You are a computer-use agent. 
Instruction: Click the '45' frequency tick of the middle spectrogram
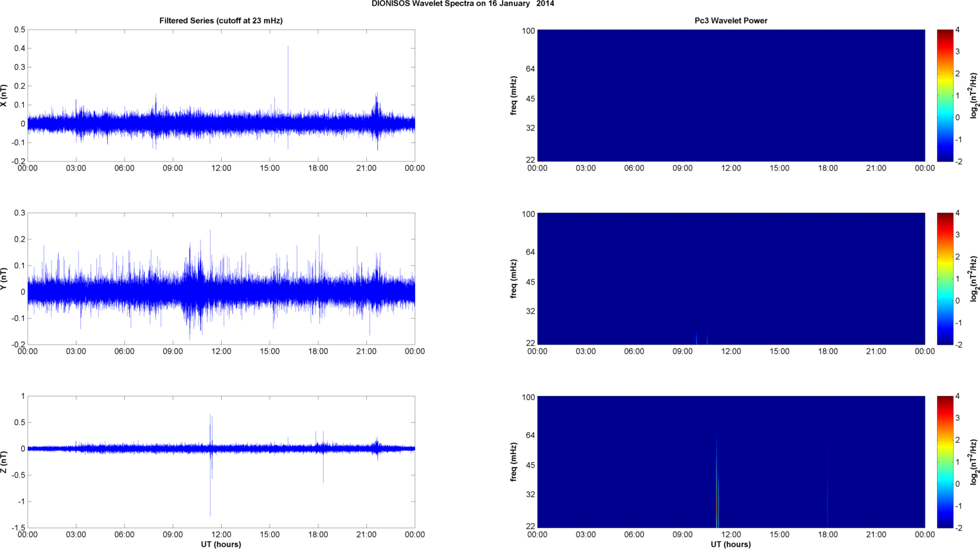point(530,282)
